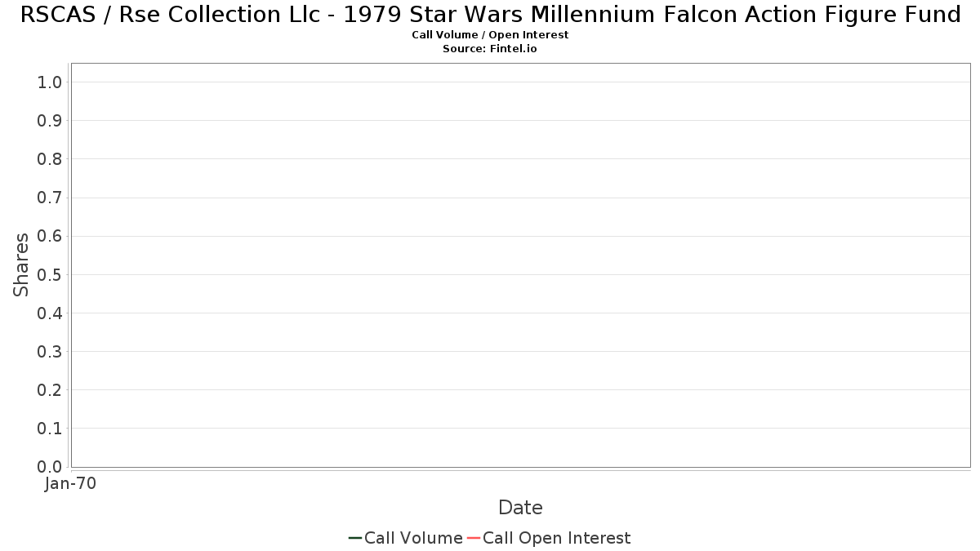Click the 1.0 y-axis tick label
This screenshot has width=980, height=551.
(50, 82)
